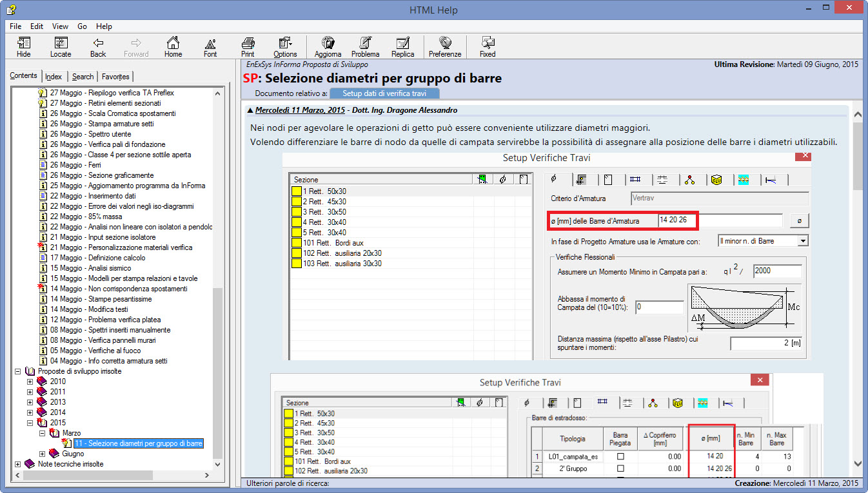
Task: Open the Go menu
Action: click(x=82, y=26)
